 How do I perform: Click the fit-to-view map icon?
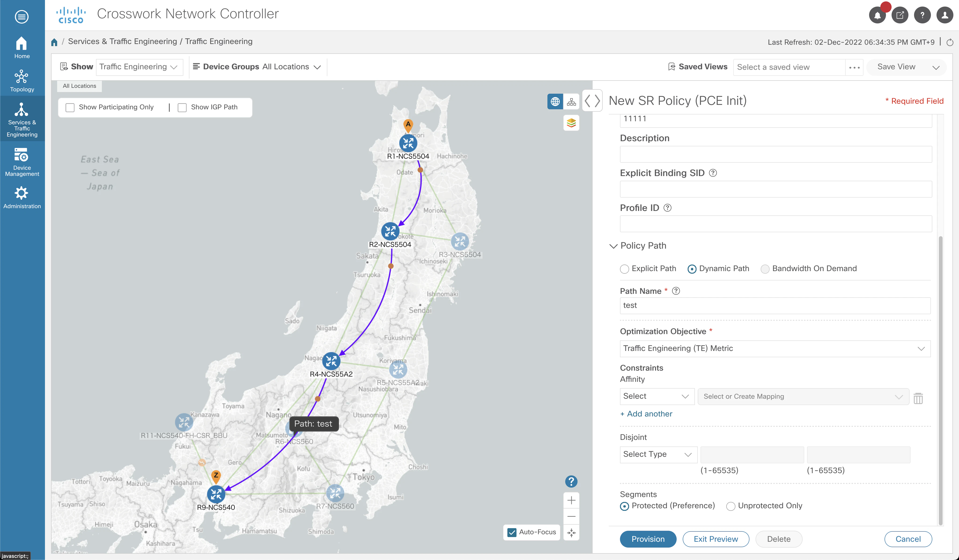tap(571, 533)
